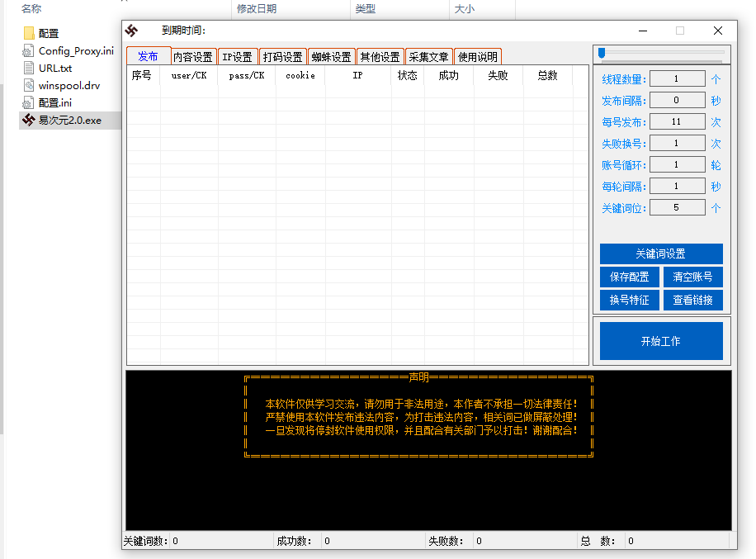Open the IP设置 tab

pyautogui.click(x=238, y=57)
